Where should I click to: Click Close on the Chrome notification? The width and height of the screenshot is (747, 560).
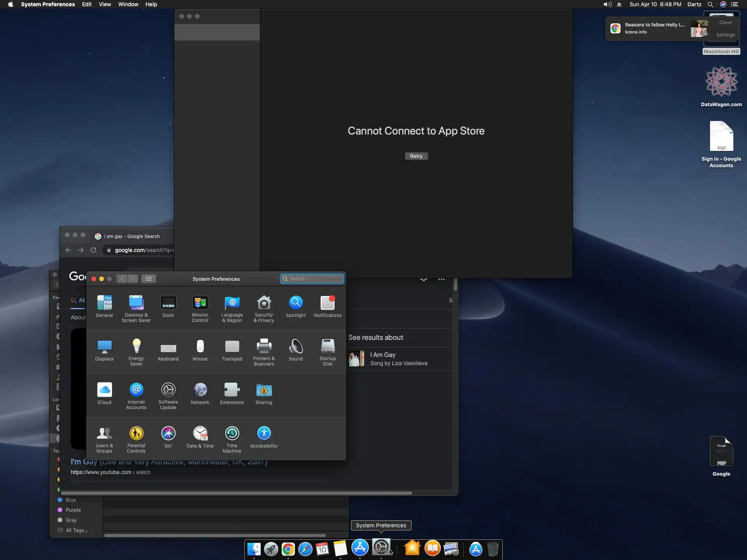(x=725, y=23)
